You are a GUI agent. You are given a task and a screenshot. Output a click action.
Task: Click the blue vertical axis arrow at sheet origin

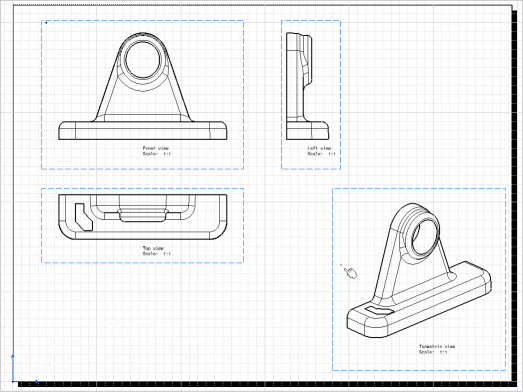click(x=13, y=367)
